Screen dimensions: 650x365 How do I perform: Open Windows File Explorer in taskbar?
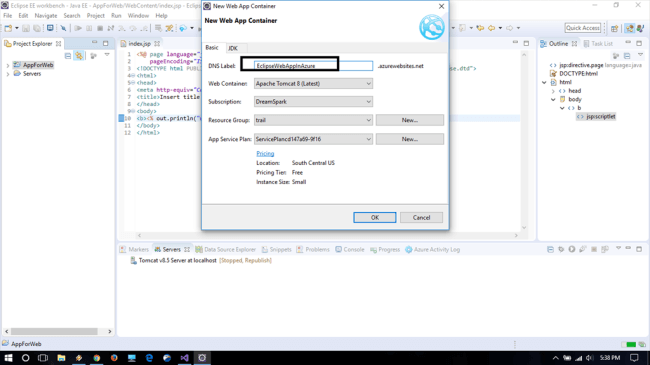pyautogui.click(x=61, y=358)
